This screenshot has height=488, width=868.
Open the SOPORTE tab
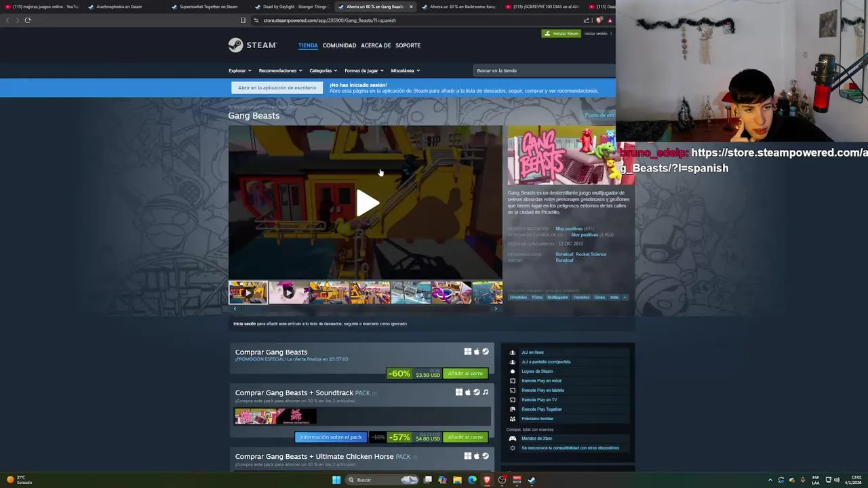coord(408,45)
